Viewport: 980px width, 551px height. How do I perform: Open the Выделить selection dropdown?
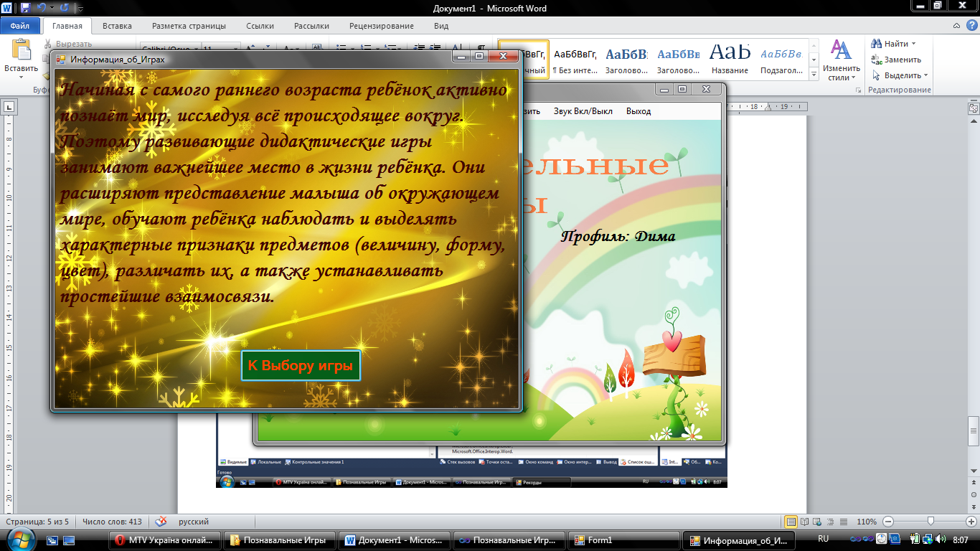coord(900,75)
